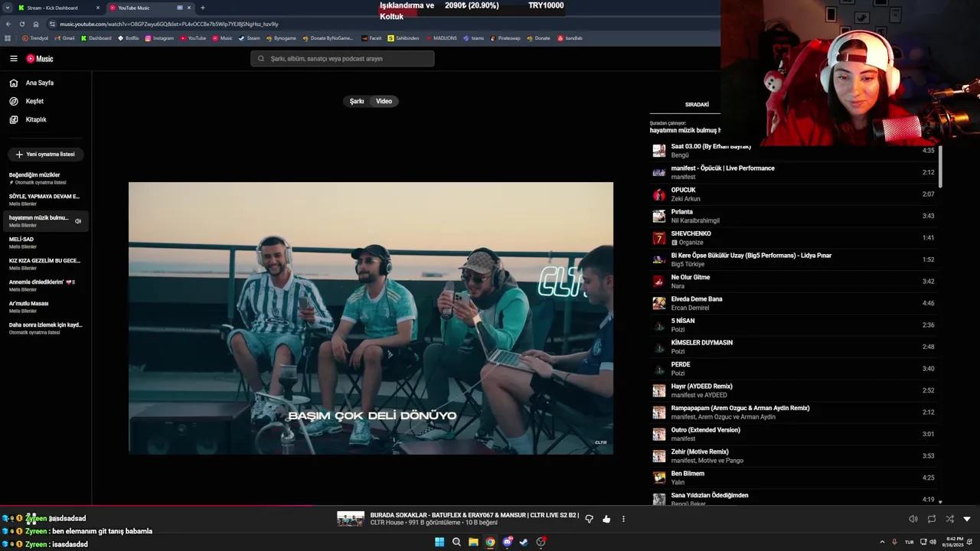The image size is (980, 551).
Task: Play SHEVCHENKO by Organize
Action: pos(793,238)
